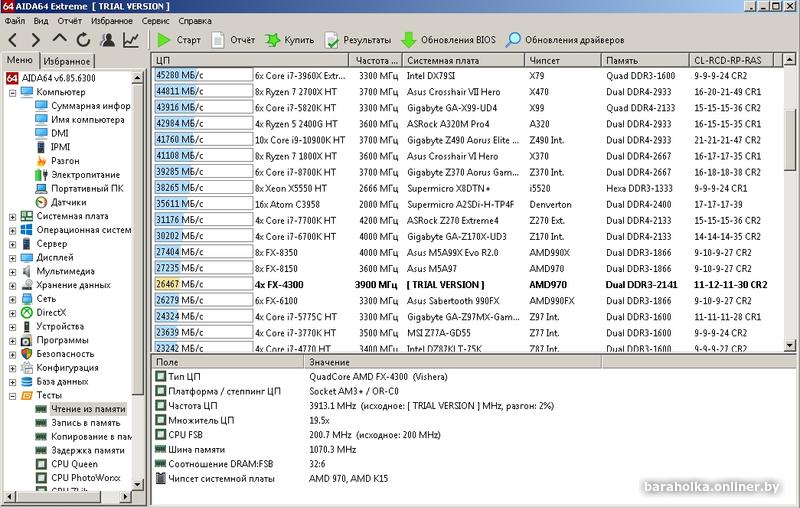800x508 pixels.
Task: Select the 16x Atom C3958 row
Action: [468, 205]
